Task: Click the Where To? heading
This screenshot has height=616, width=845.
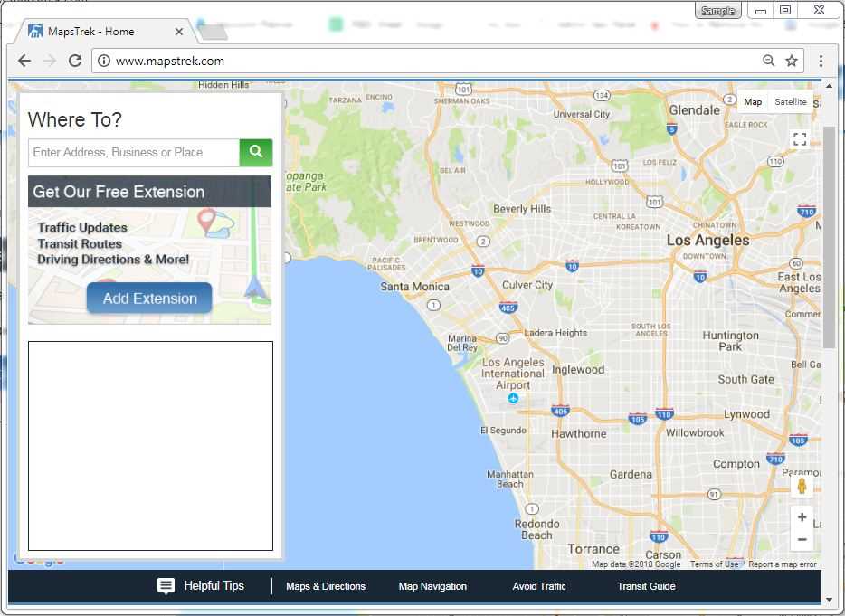Action: pyautogui.click(x=75, y=119)
